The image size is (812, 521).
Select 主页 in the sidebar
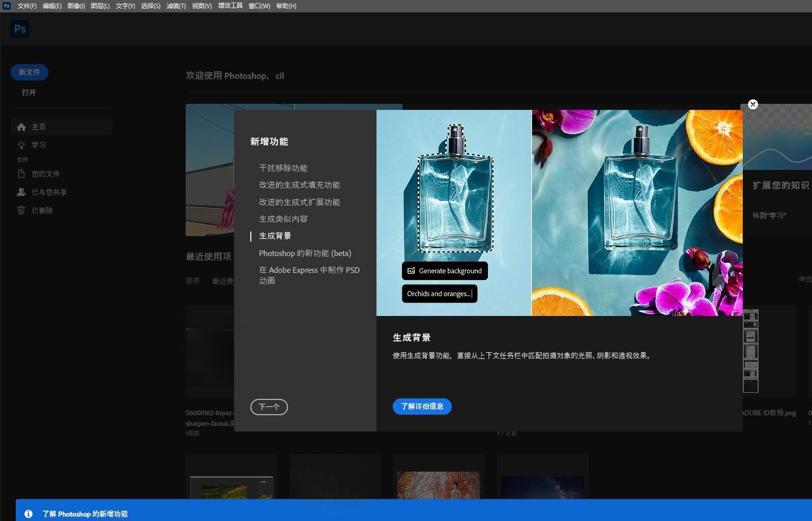pyautogui.click(x=62, y=127)
